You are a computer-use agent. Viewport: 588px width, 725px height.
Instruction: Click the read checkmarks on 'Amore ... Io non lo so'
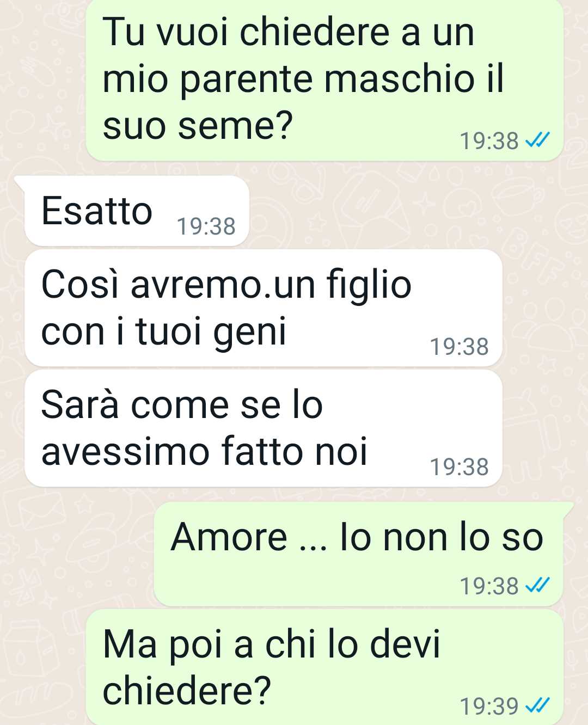(537, 586)
